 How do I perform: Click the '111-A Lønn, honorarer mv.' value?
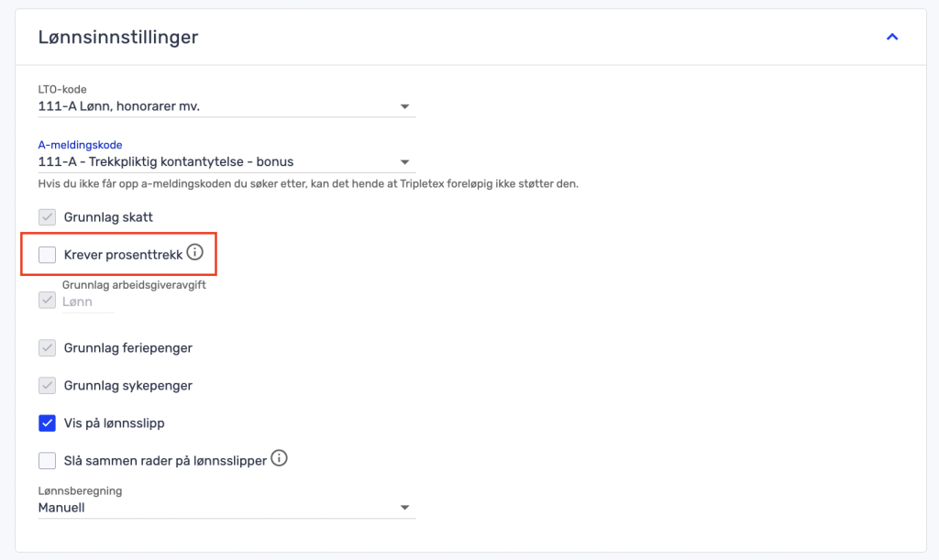(x=119, y=107)
